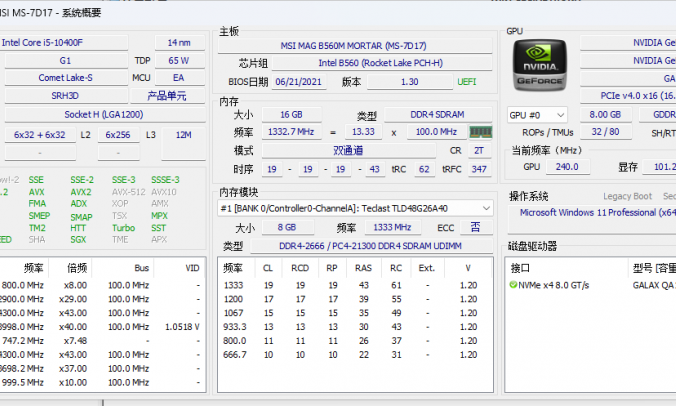Click the tRFC value 347

click(479, 169)
